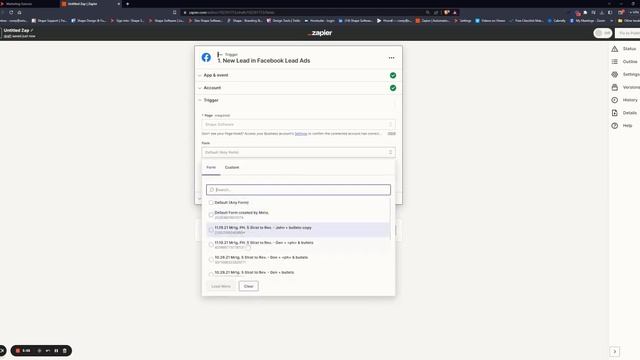Open Outline in the right sidebar
Image resolution: width=640 pixels, height=360 pixels.
624,62
